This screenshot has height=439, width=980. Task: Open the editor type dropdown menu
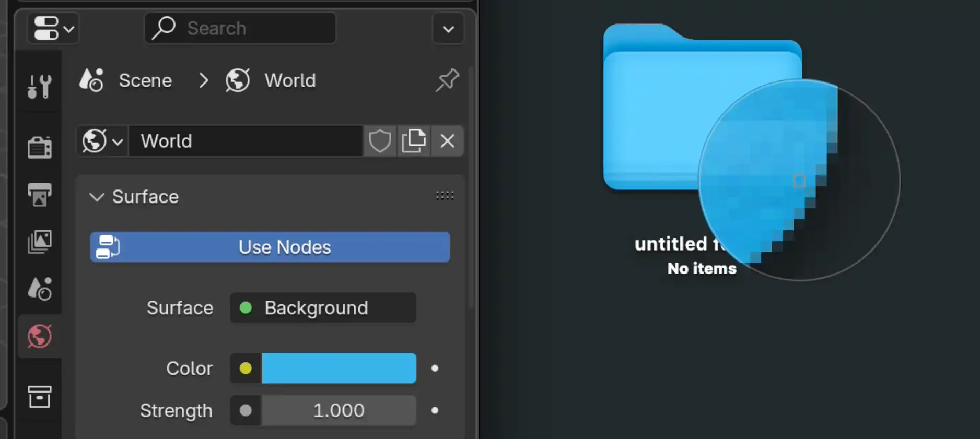click(x=53, y=28)
